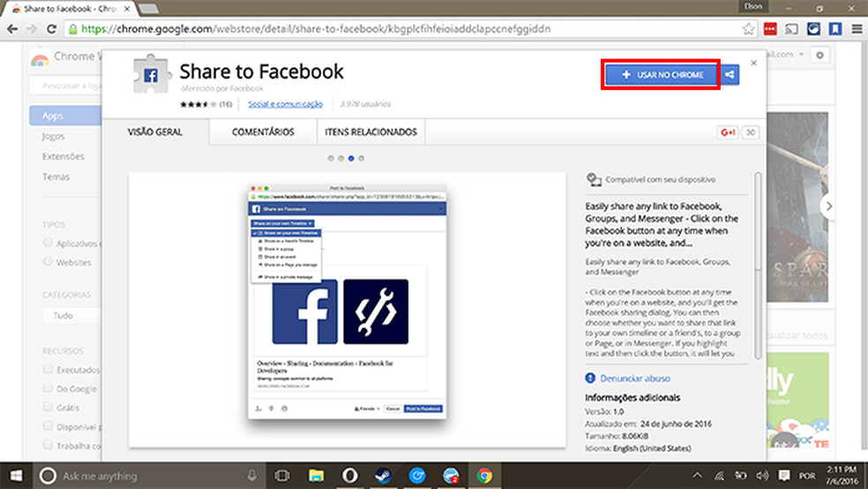This screenshot has height=489, width=868.
Task: Toggle the Executados checkbox
Action: tap(48, 369)
